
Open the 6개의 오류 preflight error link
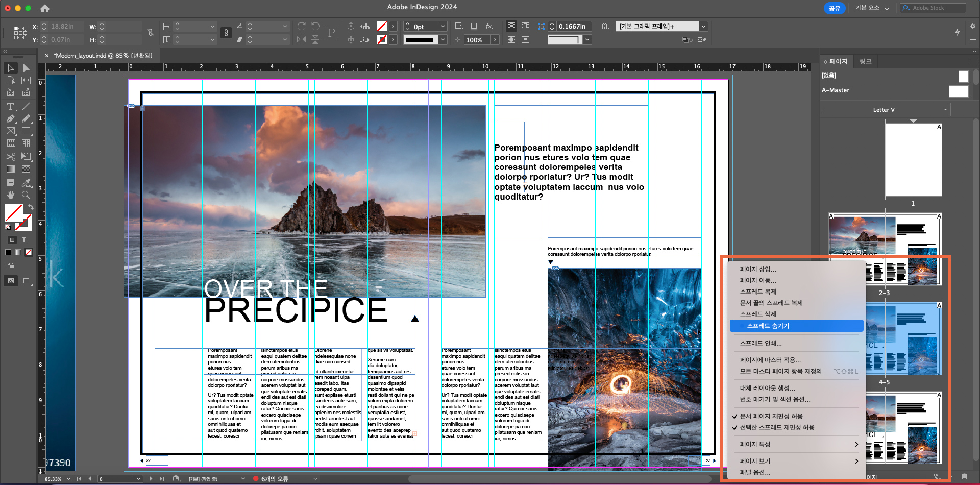coord(274,479)
